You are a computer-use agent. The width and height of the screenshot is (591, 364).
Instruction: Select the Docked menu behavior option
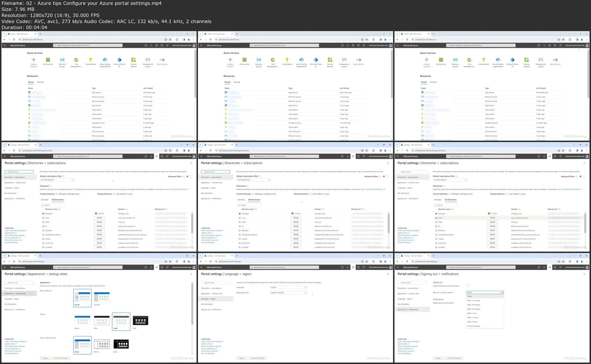coord(102,297)
